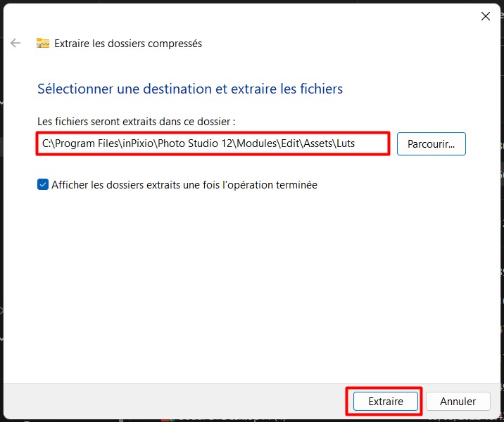This screenshot has width=504, height=422.
Task: Uncheck Afficher les dossiers extraits checkbox
Action: click(43, 185)
